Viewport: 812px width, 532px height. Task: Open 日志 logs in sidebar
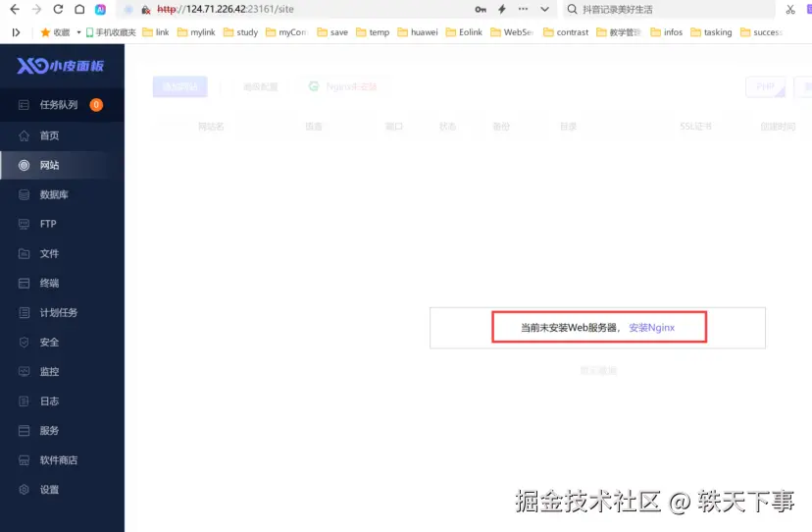pyautogui.click(x=62, y=401)
